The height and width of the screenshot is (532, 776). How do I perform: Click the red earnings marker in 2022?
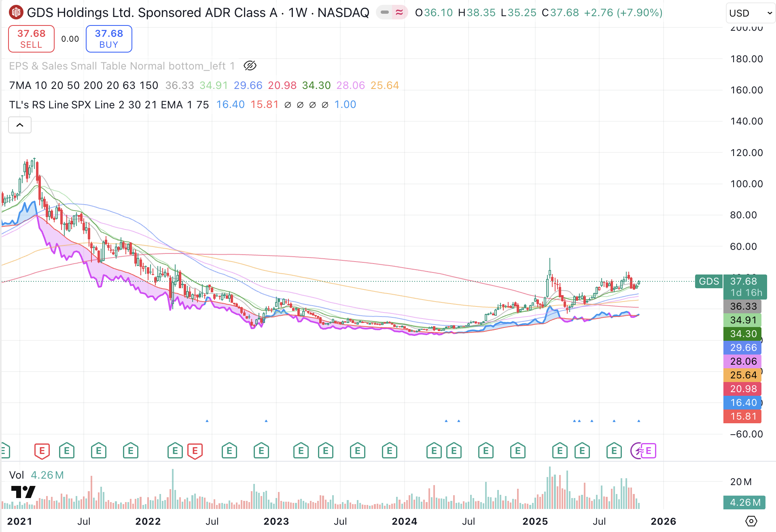tap(195, 451)
